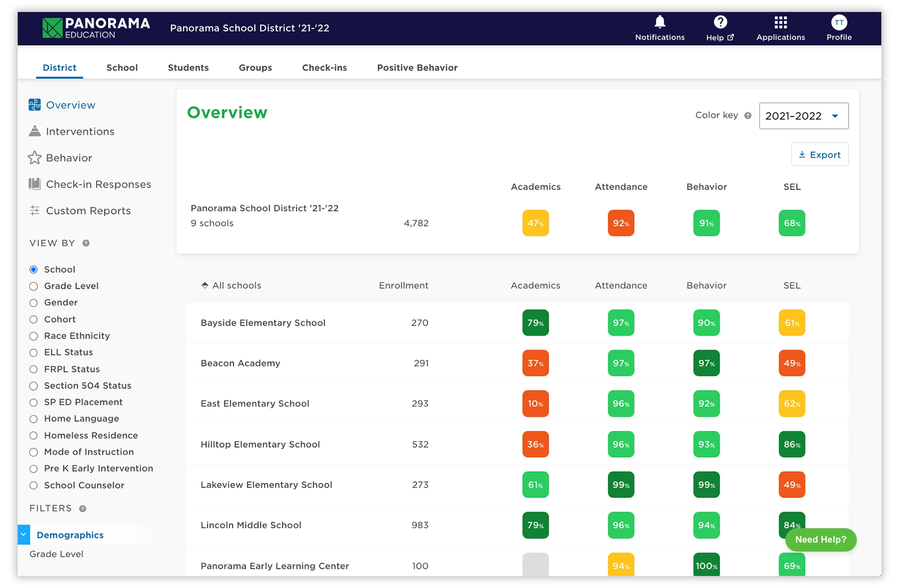899x588 pixels.
Task: Click the Color key info icon
Action: point(748,116)
